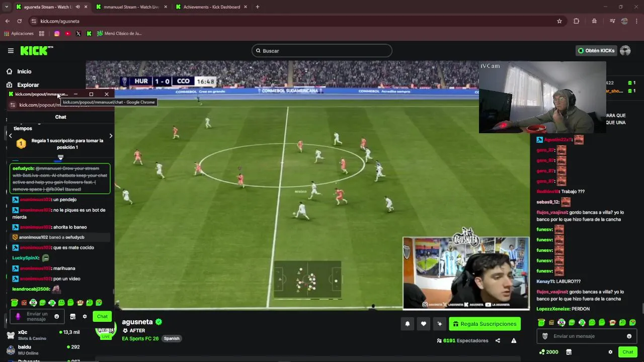
Task: Go to Inicio in the sidebar
Action: pos(24,71)
